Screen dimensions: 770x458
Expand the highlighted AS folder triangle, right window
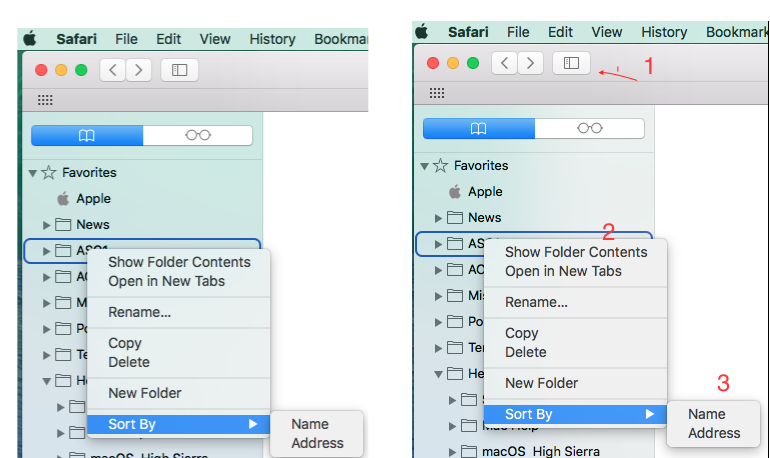[439, 244]
